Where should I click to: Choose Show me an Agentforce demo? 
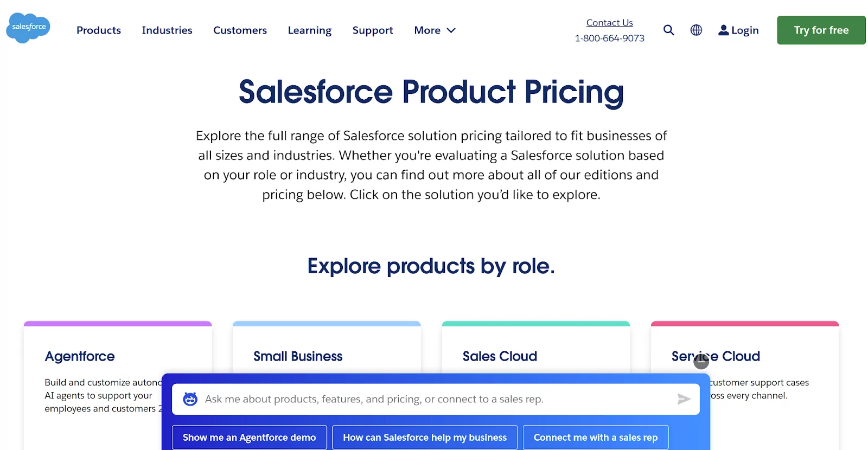click(249, 438)
